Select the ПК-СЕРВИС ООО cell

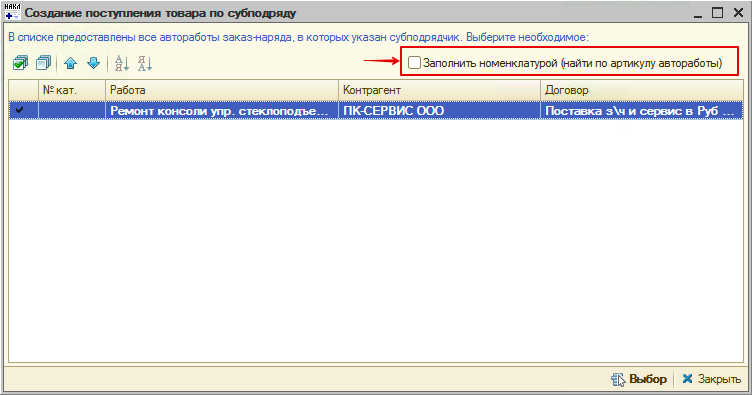(x=439, y=110)
